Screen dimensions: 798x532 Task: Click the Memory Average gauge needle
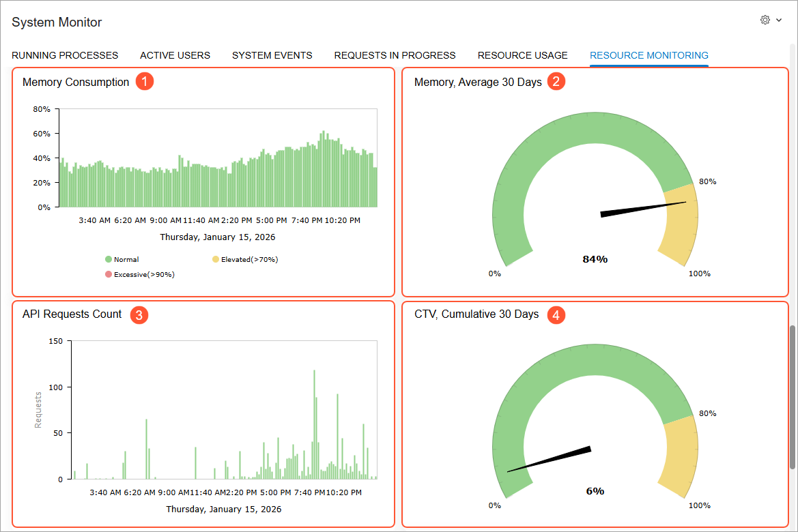tap(642, 209)
